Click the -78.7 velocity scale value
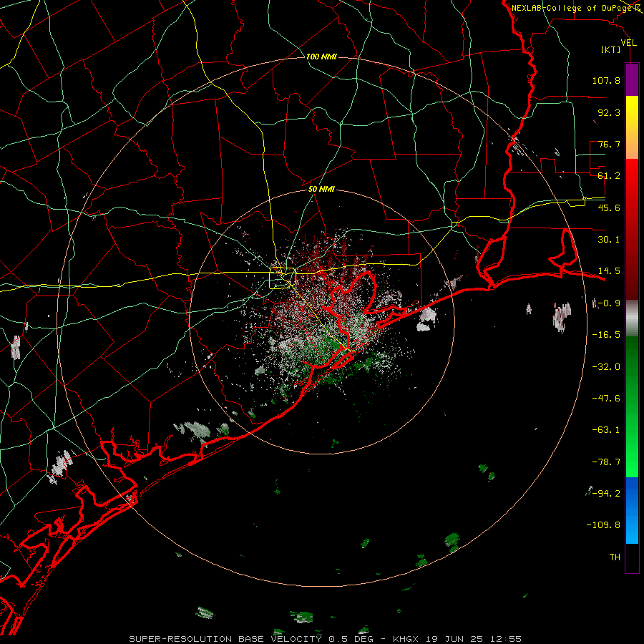The width and height of the screenshot is (644, 644). (606, 462)
